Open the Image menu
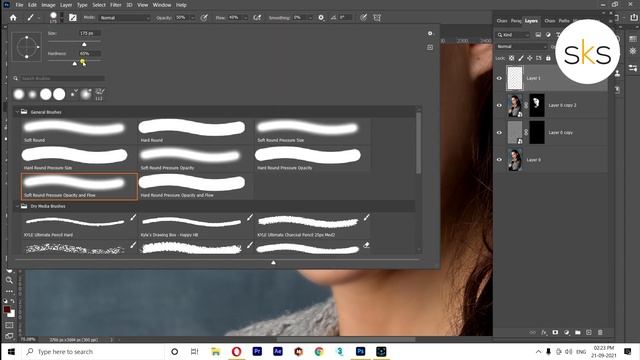640x360 pixels. click(x=48, y=5)
